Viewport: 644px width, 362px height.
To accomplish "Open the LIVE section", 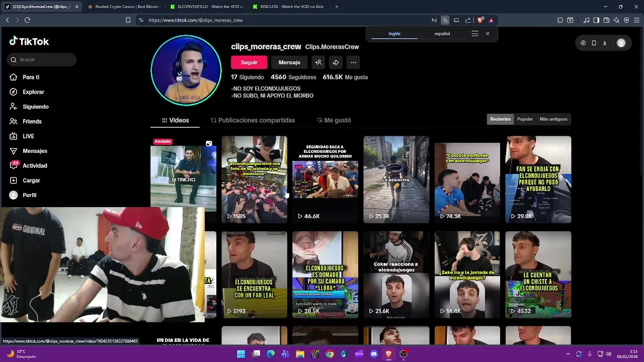I will [28, 136].
